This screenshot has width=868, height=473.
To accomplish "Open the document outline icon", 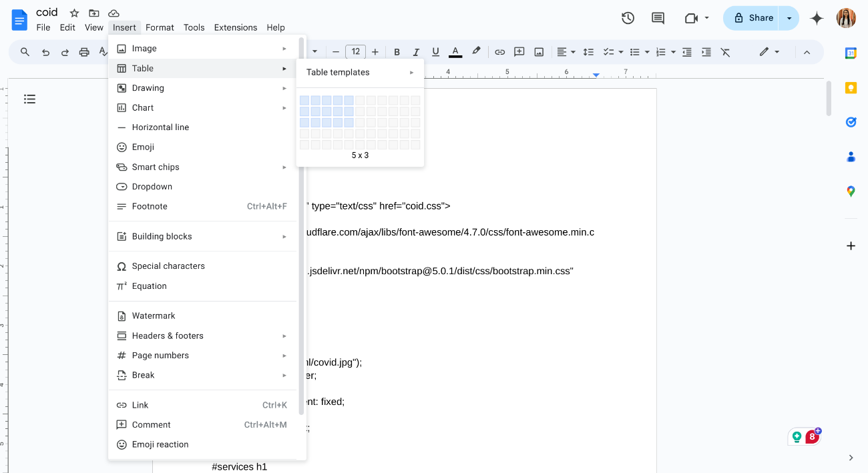I will [x=29, y=99].
